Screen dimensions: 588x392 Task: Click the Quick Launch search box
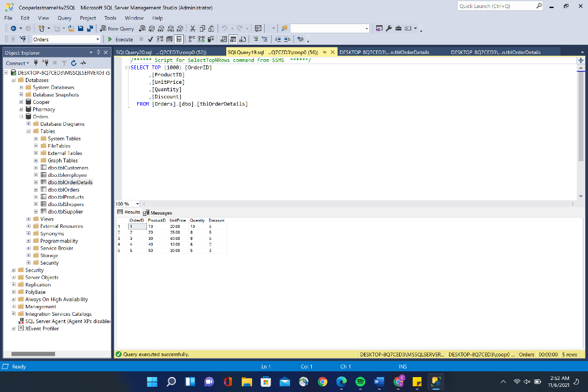(500, 6)
